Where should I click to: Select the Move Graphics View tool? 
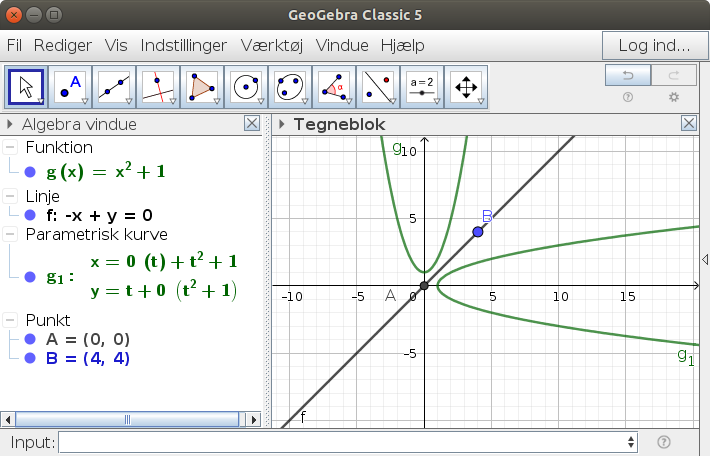click(x=466, y=87)
